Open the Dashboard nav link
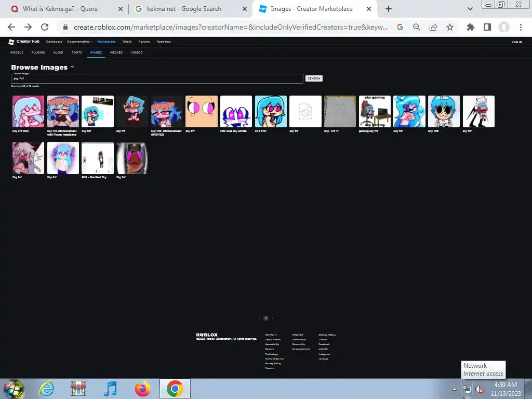The image size is (532, 399). 54,42
